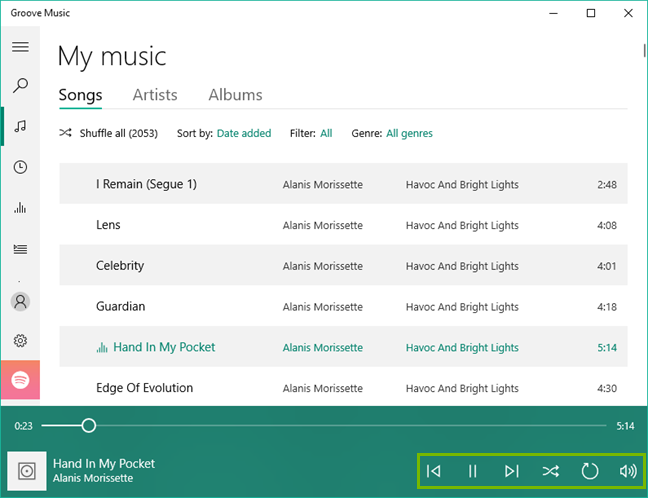Click elapsed time 0:23
Viewport: 648px width, 498px height.
[23, 426]
